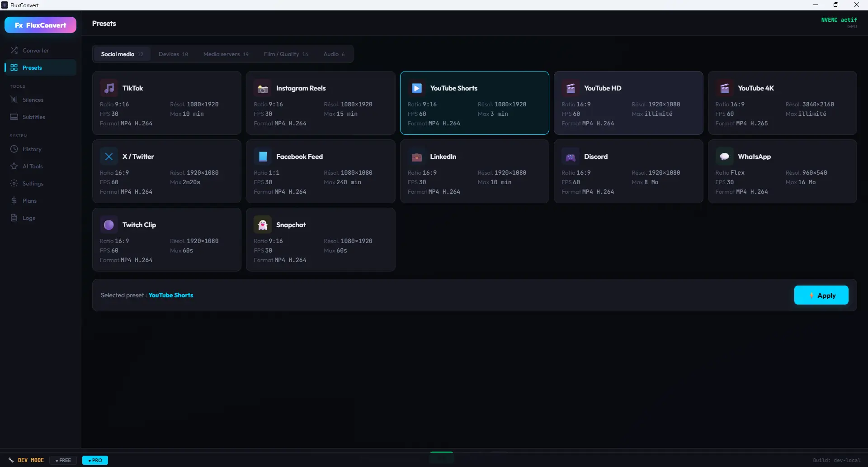The height and width of the screenshot is (467, 868).
Task: Open AI Tools from the sidebar
Action: (33, 167)
